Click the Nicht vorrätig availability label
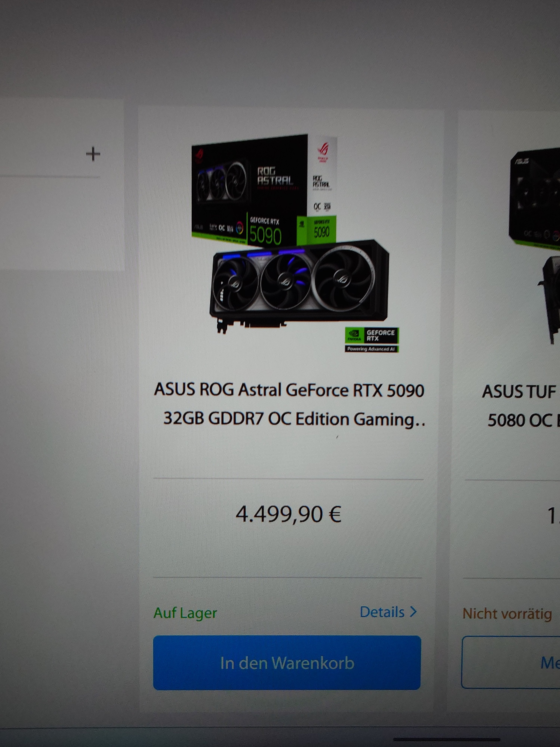 point(507,614)
